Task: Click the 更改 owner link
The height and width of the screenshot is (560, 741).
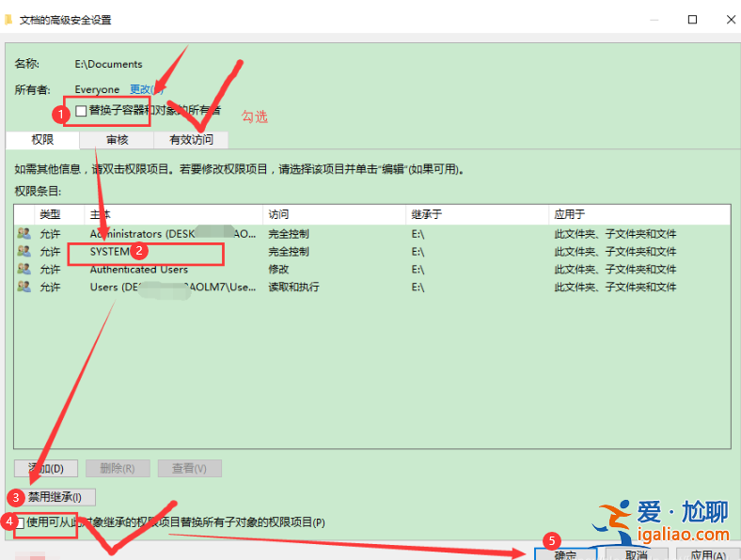Action: coord(146,89)
